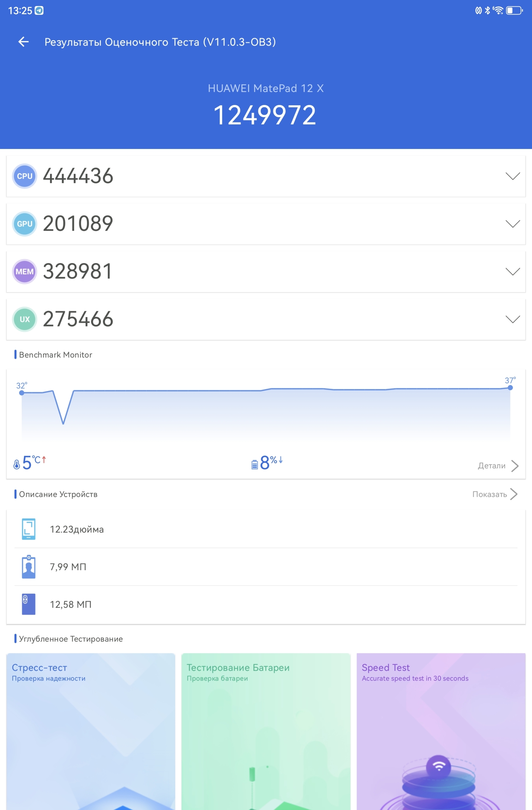The image size is (532, 810).
Task: Open Показать for device description
Action: tap(495, 494)
